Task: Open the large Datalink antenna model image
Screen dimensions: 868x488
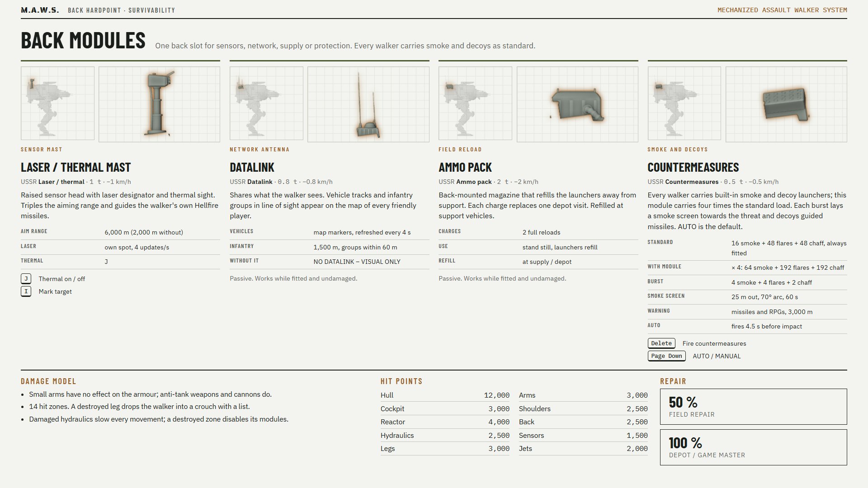Action: click(x=368, y=104)
